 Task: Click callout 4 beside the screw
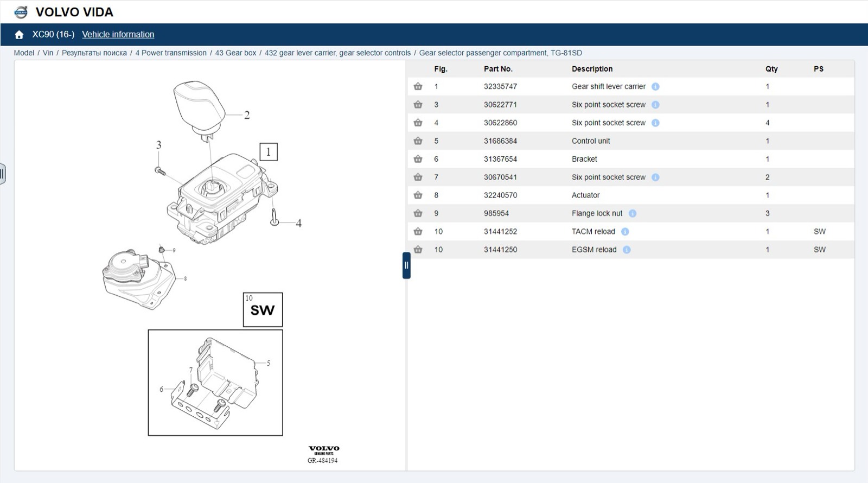click(298, 223)
